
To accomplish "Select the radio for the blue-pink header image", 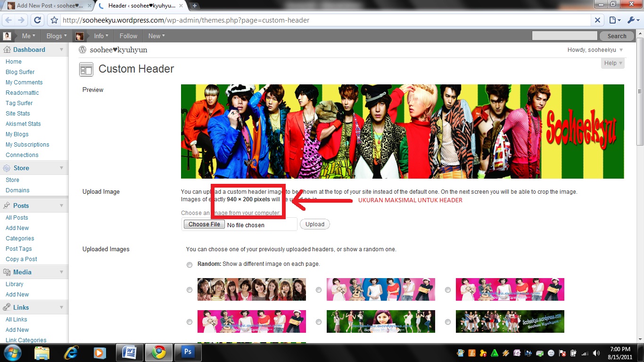I will tap(319, 290).
